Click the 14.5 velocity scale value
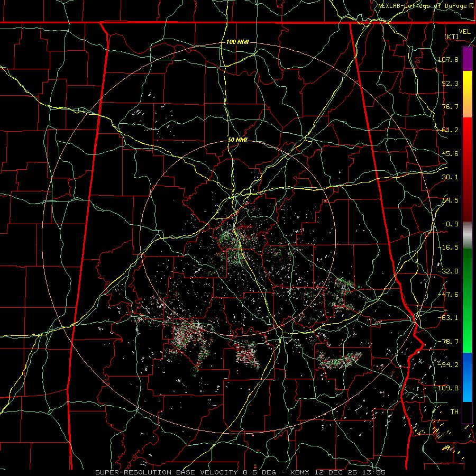Viewport: 476px width, 476px height. coord(450,200)
